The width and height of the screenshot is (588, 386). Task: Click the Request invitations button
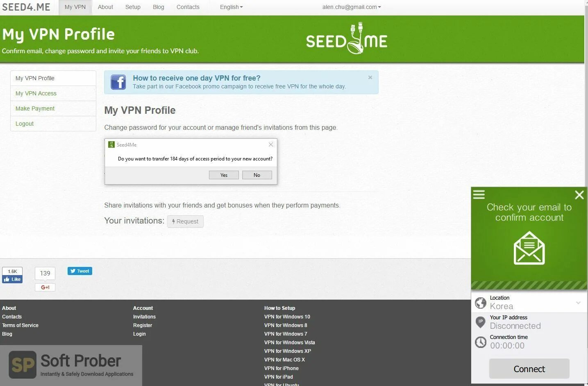click(x=185, y=221)
